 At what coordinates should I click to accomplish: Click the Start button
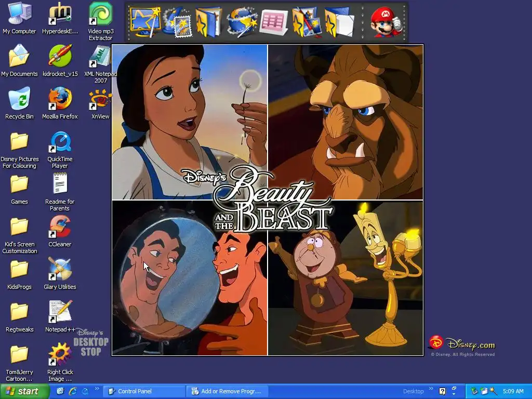coord(24,391)
